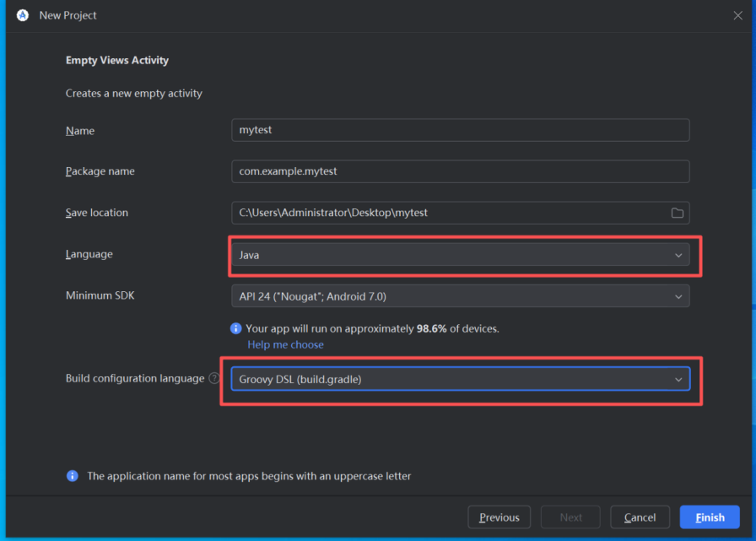Click the New Project title text
Viewport: 756px width, 541px height.
68,15
